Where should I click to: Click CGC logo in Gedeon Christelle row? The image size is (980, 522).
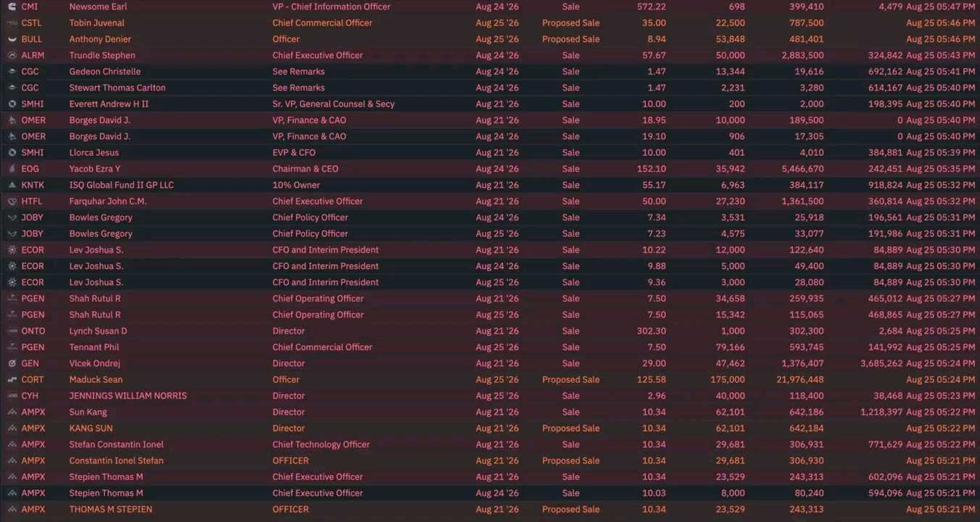coord(12,71)
